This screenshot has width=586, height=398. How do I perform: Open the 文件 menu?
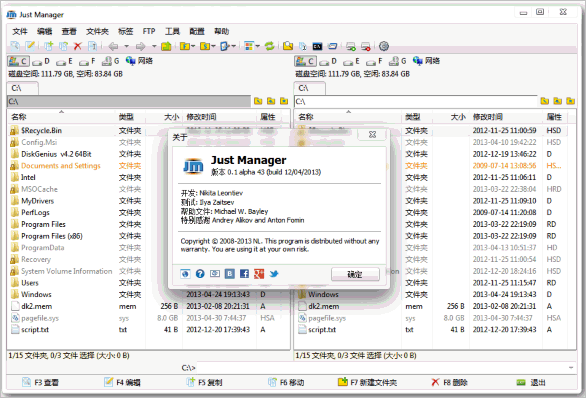click(x=20, y=31)
